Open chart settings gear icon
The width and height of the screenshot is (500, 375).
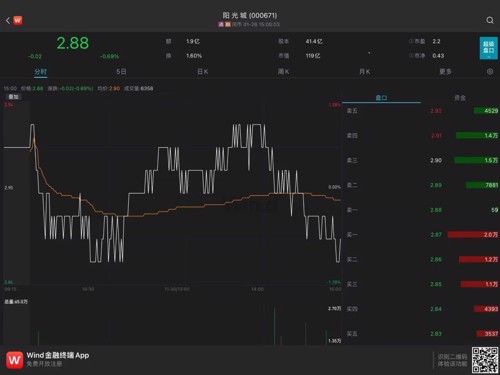pos(490,71)
